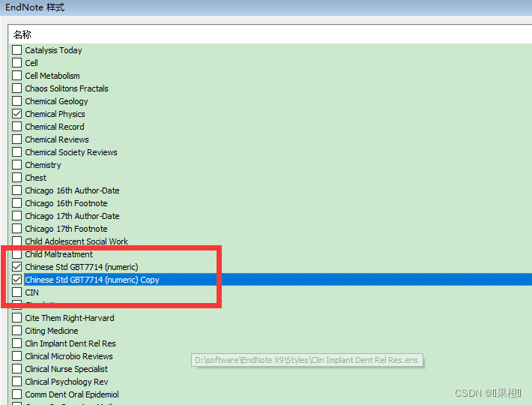The width and height of the screenshot is (532, 405).
Task: Enable the Cell Metabolism style checkbox
Action: point(17,75)
